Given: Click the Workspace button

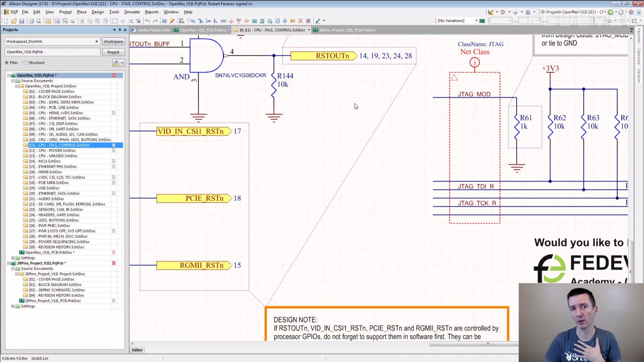Looking at the screenshot, I should pyautogui.click(x=113, y=42).
